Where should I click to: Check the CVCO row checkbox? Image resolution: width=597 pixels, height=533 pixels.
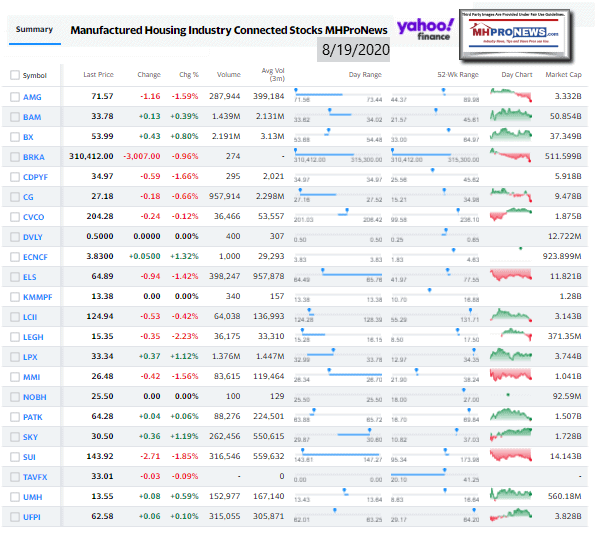[x=15, y=217]
